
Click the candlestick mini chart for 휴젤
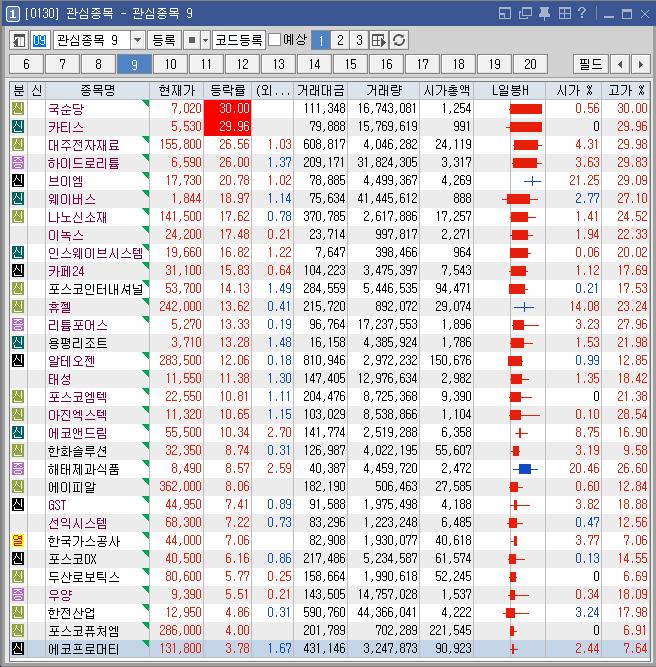(x=524, y=307)
